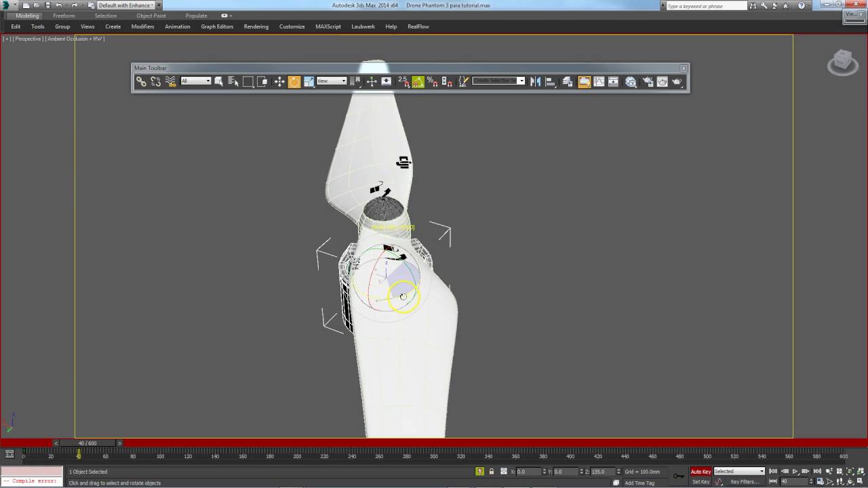Activate Select and Move tool
The height and width of the screenshot is (488, 868).
(x=279, y=81)
